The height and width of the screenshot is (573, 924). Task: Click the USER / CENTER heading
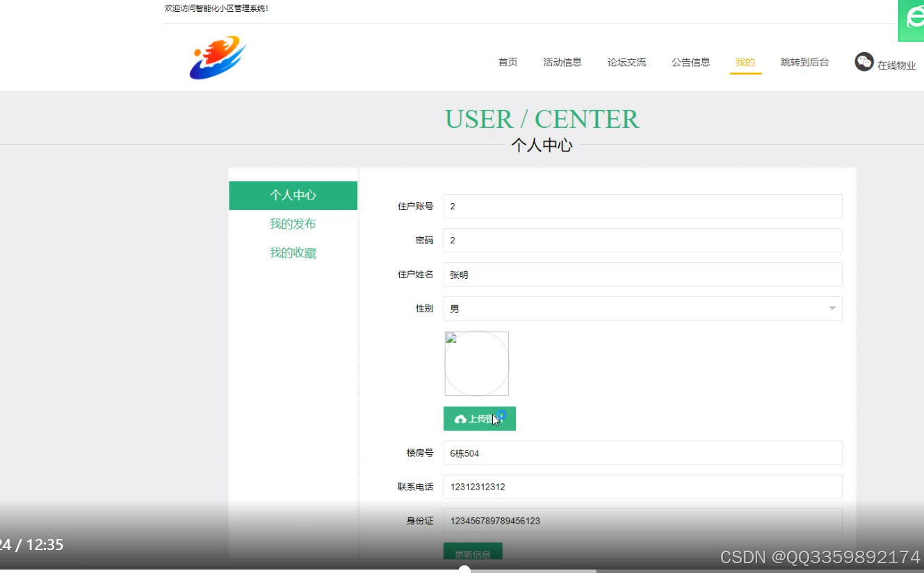tap(542, 119)
